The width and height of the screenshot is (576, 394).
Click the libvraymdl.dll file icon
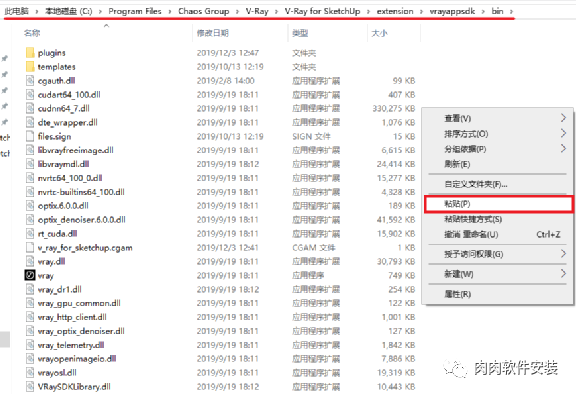(30, 164)
